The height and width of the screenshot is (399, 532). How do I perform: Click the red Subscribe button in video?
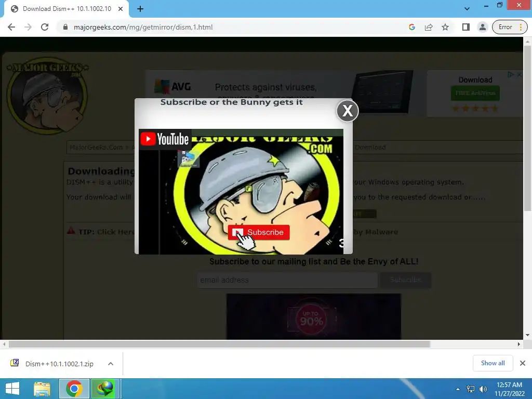tap(259, 232)
